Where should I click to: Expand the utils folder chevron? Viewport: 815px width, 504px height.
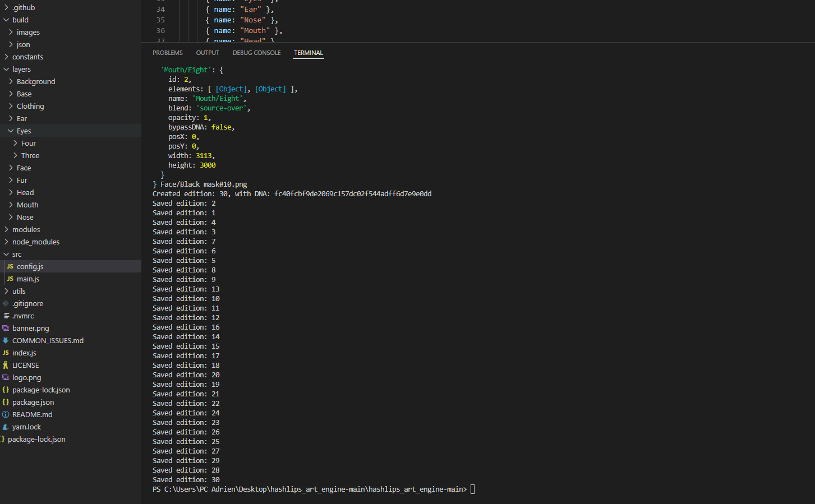coord(6,291)
